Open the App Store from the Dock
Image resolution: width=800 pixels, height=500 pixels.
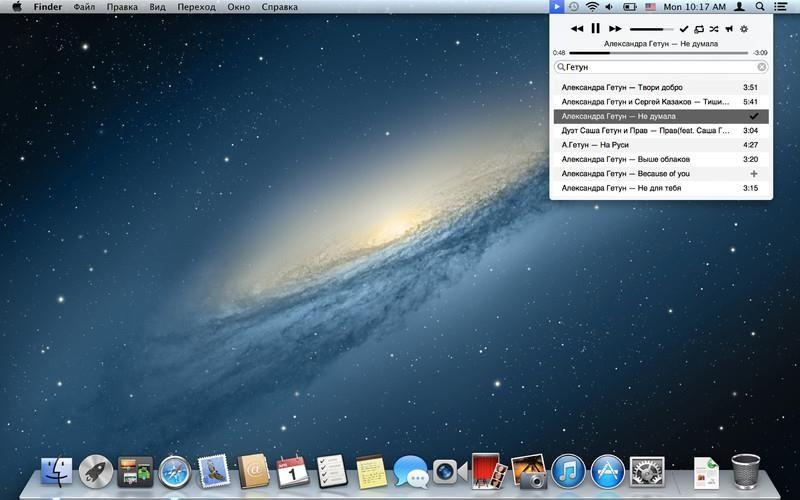608,472
